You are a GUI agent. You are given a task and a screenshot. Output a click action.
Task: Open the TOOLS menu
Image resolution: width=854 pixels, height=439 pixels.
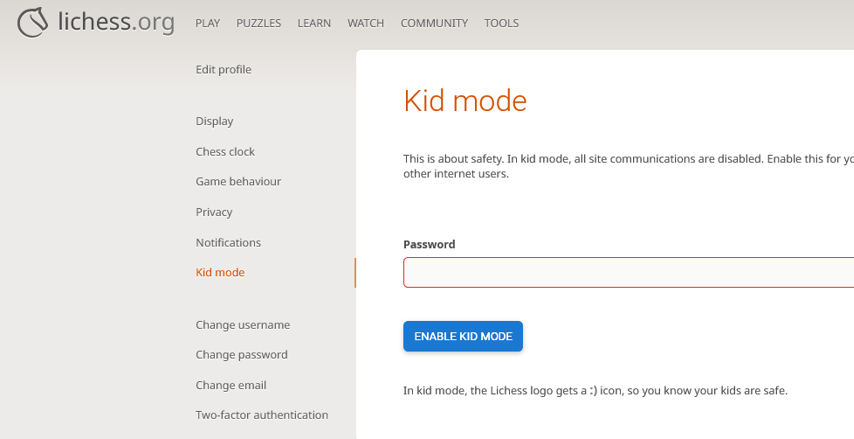pyautogui.click(x=501, y=23)
